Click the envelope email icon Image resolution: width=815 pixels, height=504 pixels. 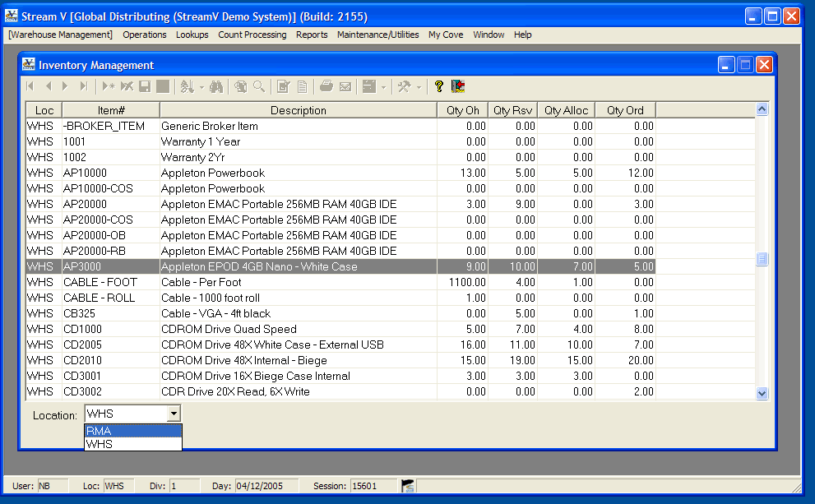[x=345, y=87]
